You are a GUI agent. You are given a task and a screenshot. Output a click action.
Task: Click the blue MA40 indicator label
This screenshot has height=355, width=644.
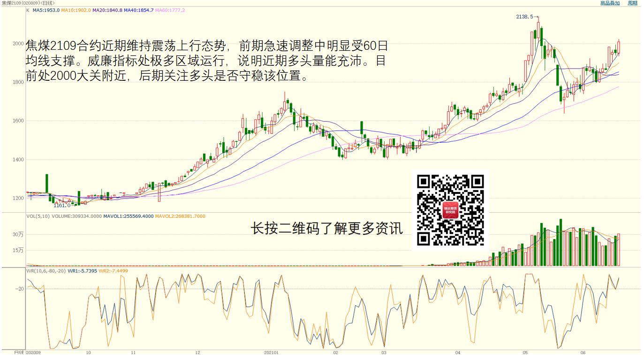click(x=139, y=10)
